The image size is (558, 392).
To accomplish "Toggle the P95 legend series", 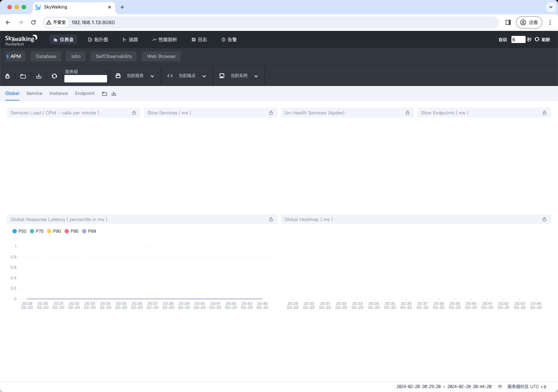I will pyautogui.click(x=71, y=231).
